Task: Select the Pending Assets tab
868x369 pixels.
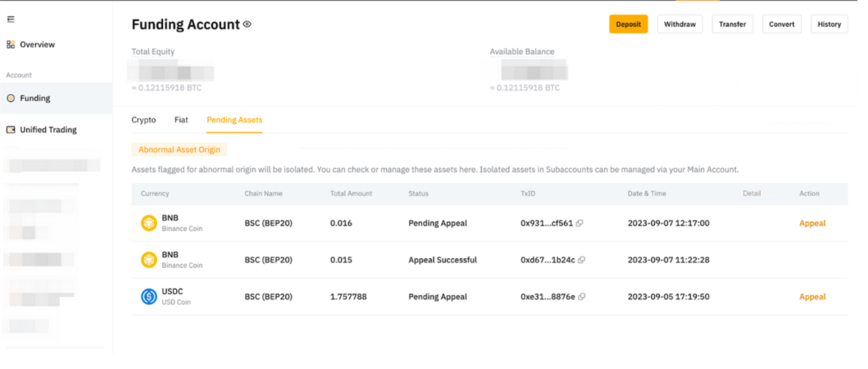Action: 234,120
